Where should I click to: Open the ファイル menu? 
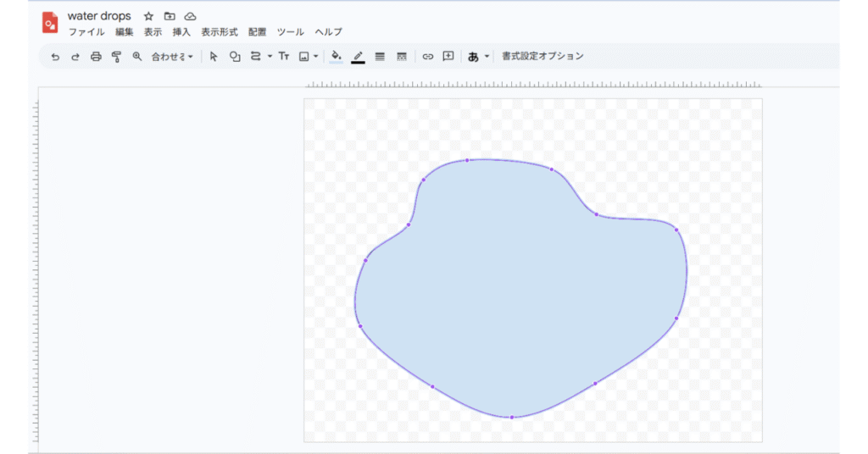click(x=86, y=32)
